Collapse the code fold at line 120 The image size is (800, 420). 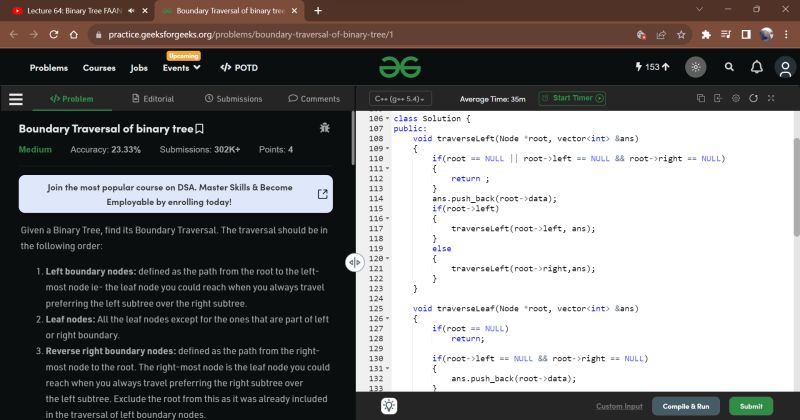[388, 259]
